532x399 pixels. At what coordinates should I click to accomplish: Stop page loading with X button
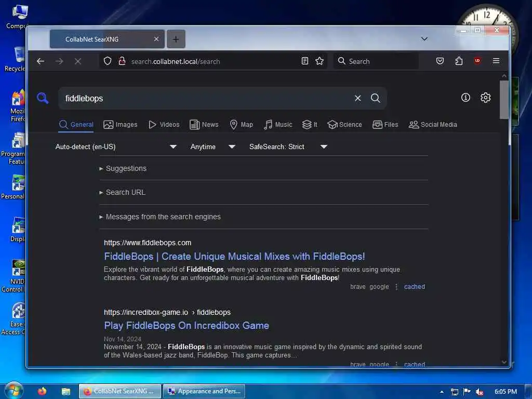pyautogui.click(x=78, y=61)
